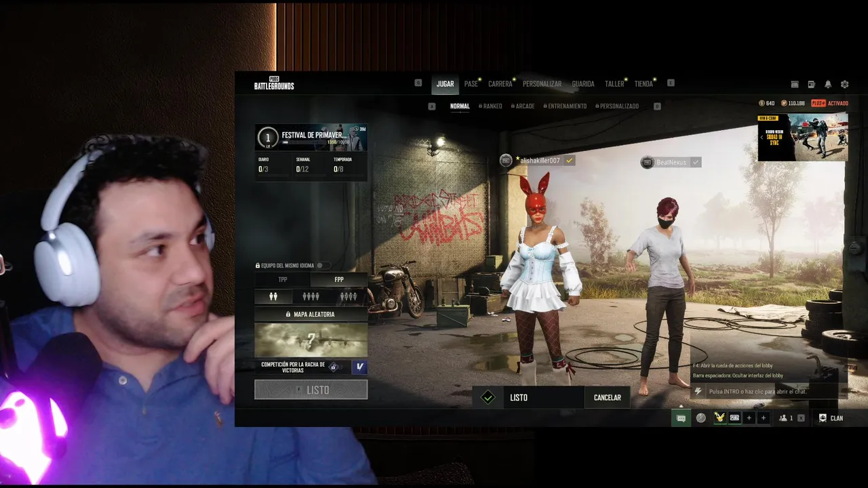Expand the chat panel with up arrow
Image resolution: width=868 pixels, height=488 pixels.
tap(681, 406)
